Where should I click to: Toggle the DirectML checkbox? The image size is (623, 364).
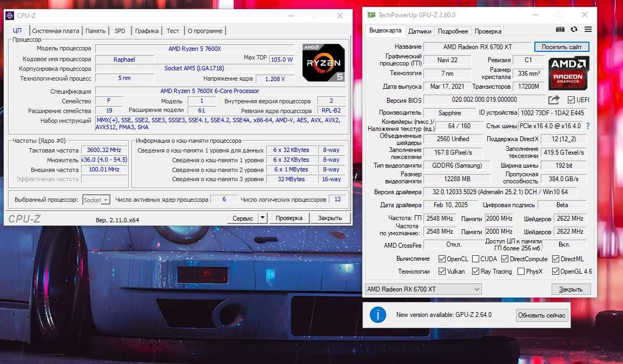tap(555, 259)
